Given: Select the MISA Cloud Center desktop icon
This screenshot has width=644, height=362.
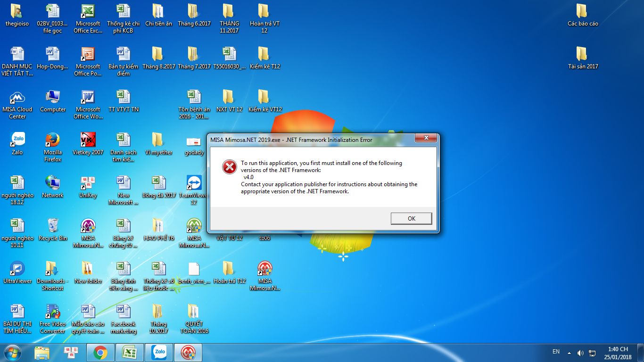Looking at the screenshot, I should coord(17,105).
